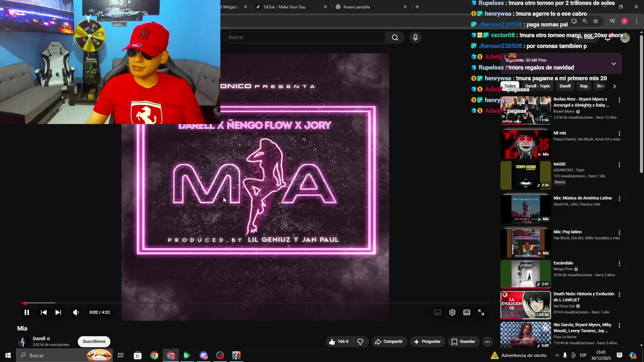Go to previous video in player
Image resolution: width=644 pixels, height=362 pixels.
(44, 312)
